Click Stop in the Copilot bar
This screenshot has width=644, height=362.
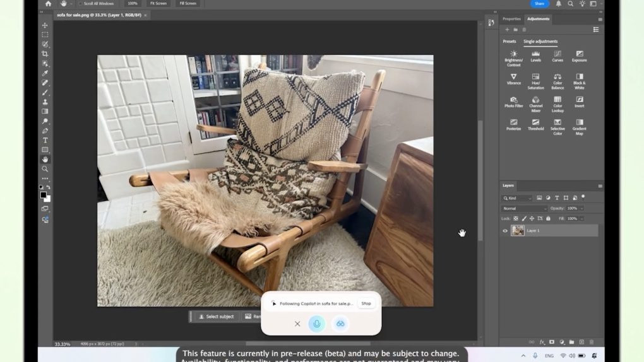(366, 303)
